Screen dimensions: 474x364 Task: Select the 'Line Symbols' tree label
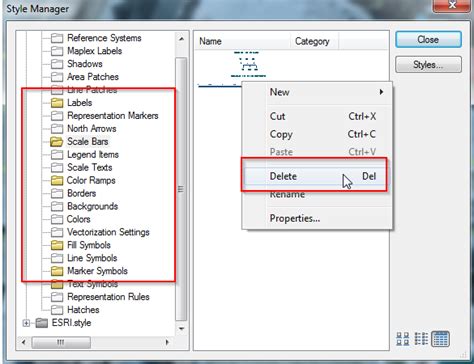point(92,258)
